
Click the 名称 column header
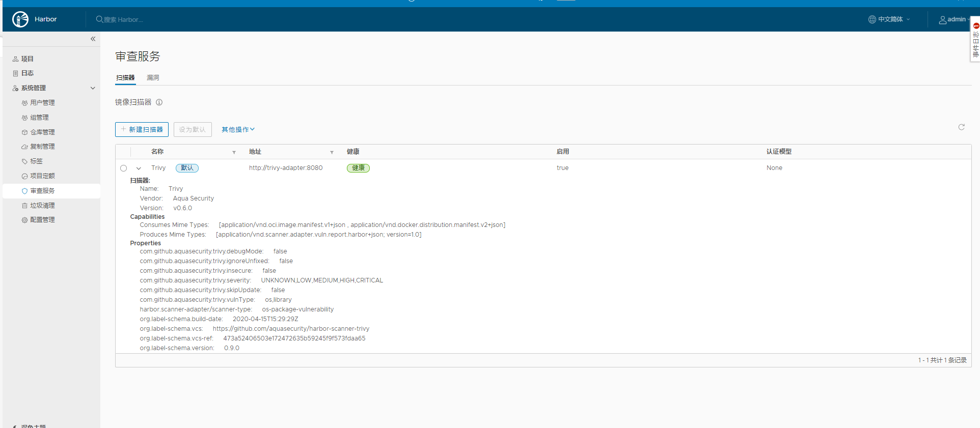(x=157, y=152)
